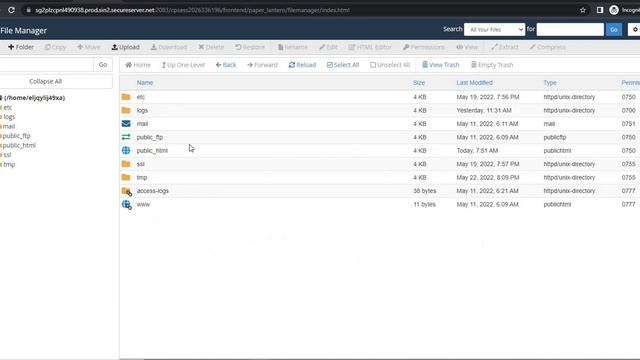Sort by the Size column header
Screen dimensions: 640x360
pyautogui.click(x=419, y=82)
